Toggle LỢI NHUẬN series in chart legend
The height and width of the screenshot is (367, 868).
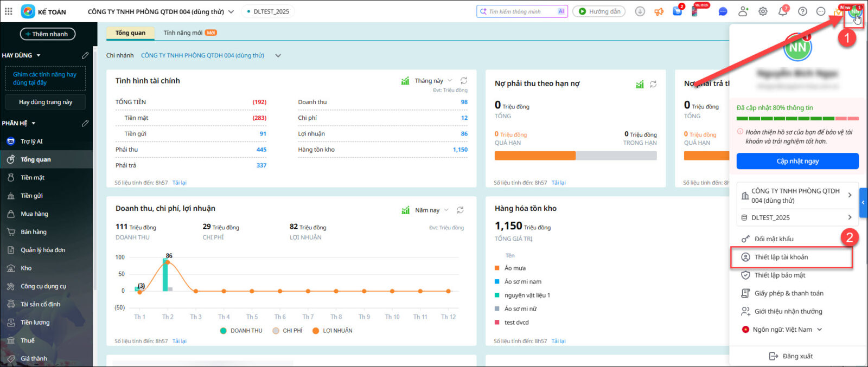coord(332,331)
